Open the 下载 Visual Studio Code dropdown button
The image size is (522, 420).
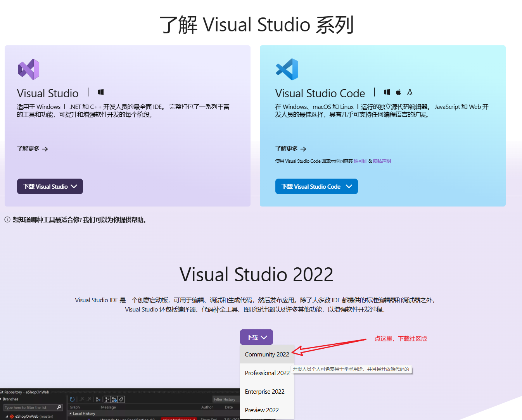click(316, 186)
